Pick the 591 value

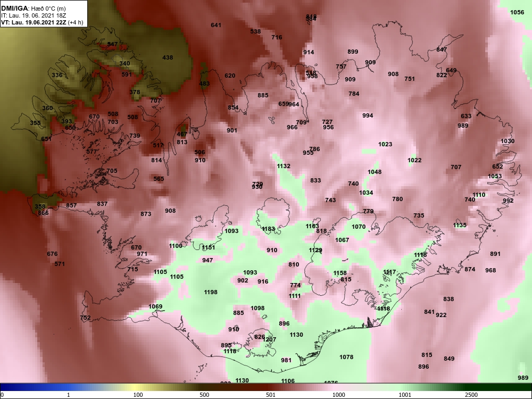(x=127, y=74)
